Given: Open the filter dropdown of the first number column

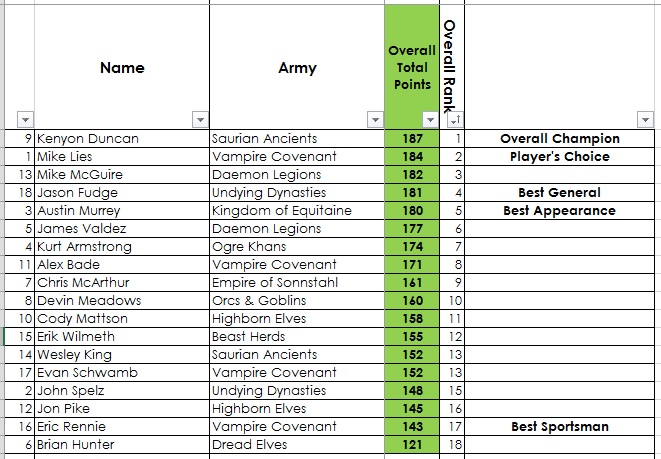Looking at the screenshot, I should pos(24,118).
